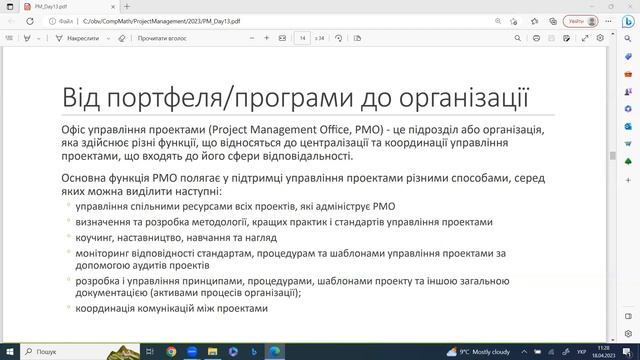Expand the Накреслити pen options dropdown
This screenshot has height=360, width=640.
108,38
